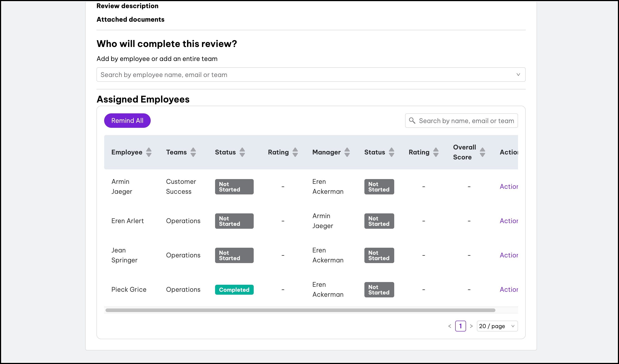The image size is (619, 364).
Task: Sort by Teams column arrows
Action: pos(193,152)
